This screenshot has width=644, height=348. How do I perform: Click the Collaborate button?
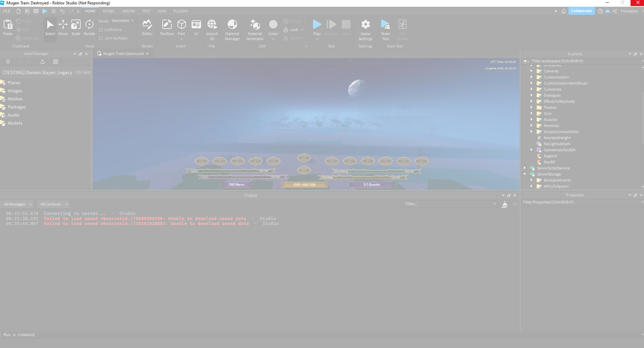(x=581, y=11)
